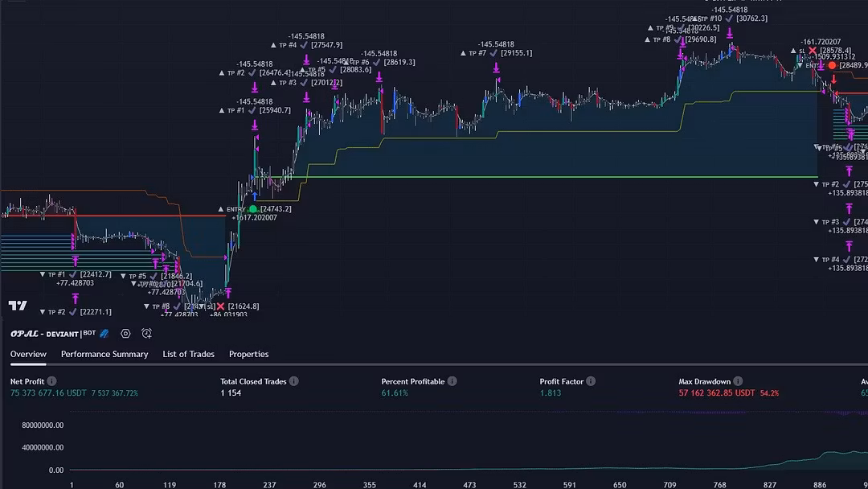Screen dimensions: 868x489
Task: Click the TradingView logo on chart
Action: pos(18,306)
